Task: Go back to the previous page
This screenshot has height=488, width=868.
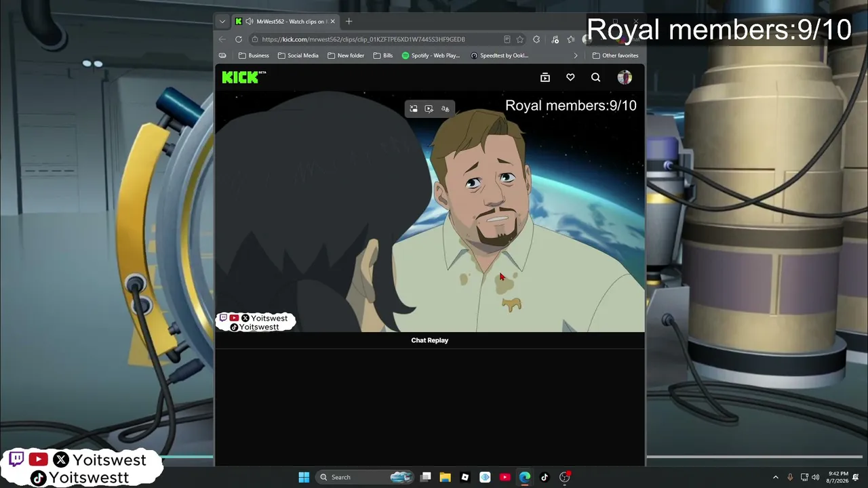Action: point(222,39)
